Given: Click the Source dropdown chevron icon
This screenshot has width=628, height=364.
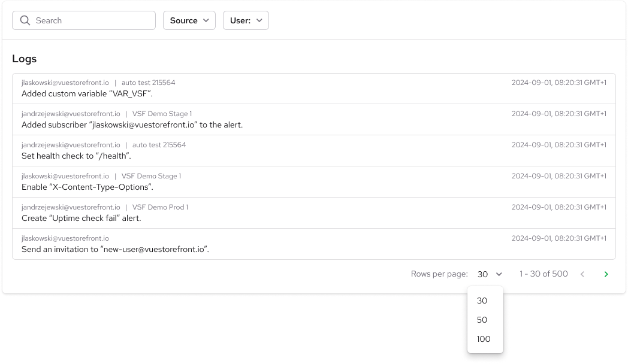Looking at the screenshot, I should (206, 20).
